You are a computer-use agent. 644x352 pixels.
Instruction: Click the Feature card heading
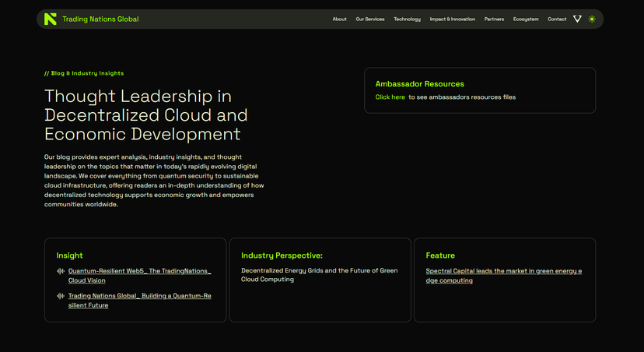(440, 255)
